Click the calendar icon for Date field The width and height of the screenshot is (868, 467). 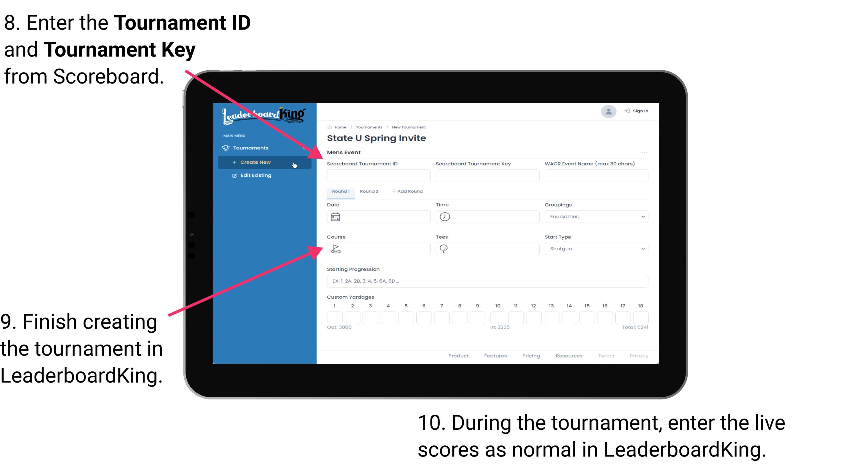(336, 217)
